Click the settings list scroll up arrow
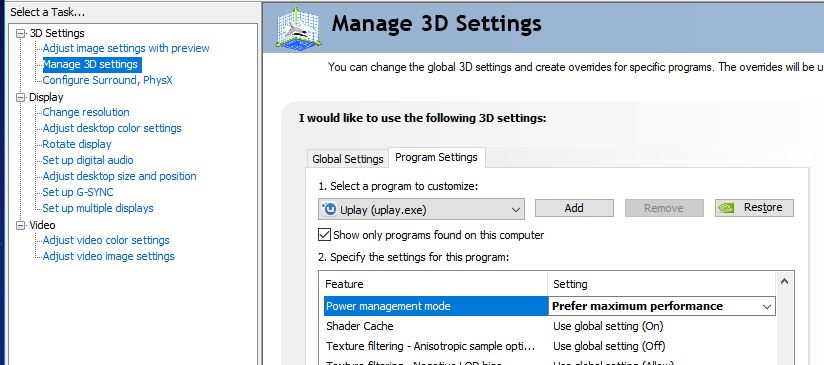The image size is (824, 365). click(784, 282)
